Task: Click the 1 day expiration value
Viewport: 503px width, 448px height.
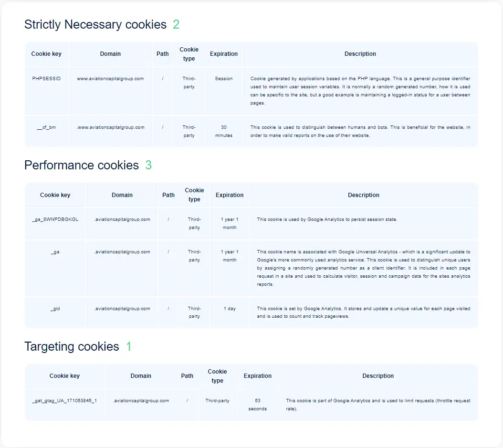Action: [230, 309]
